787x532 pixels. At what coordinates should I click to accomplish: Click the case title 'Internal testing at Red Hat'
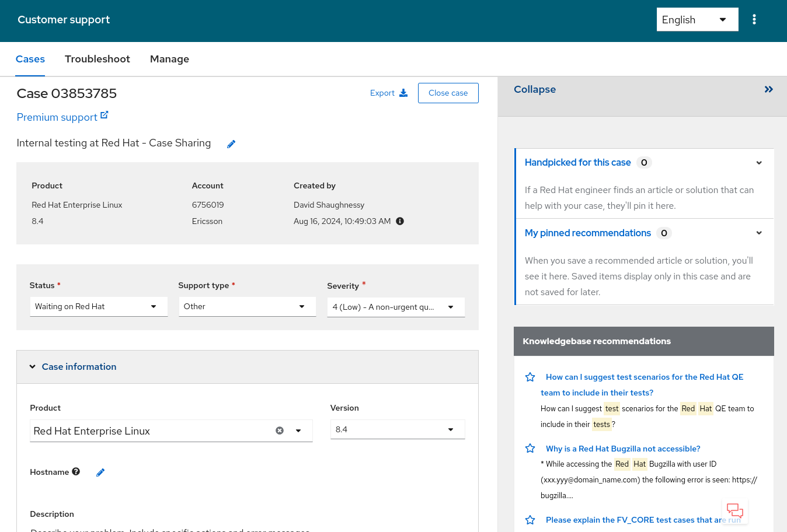pos(114,143)
